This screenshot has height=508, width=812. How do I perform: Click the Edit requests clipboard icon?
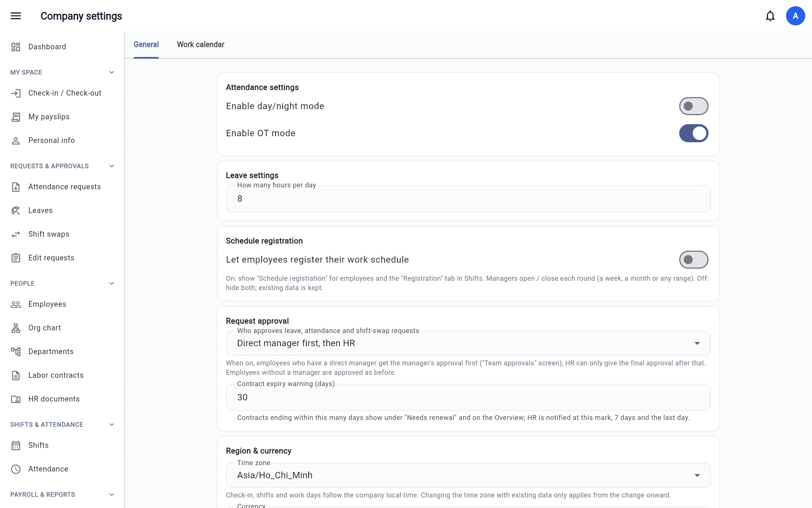tap(16, 258)
